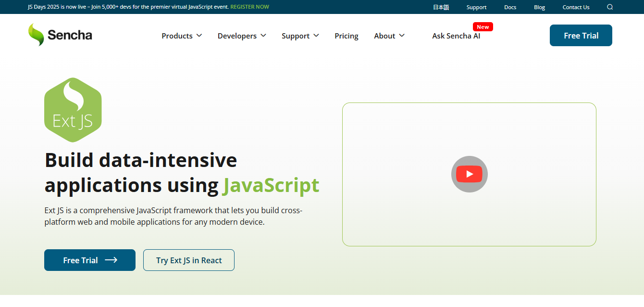Click the red New badge
This screenshot has height=307, width=644.
483,27
